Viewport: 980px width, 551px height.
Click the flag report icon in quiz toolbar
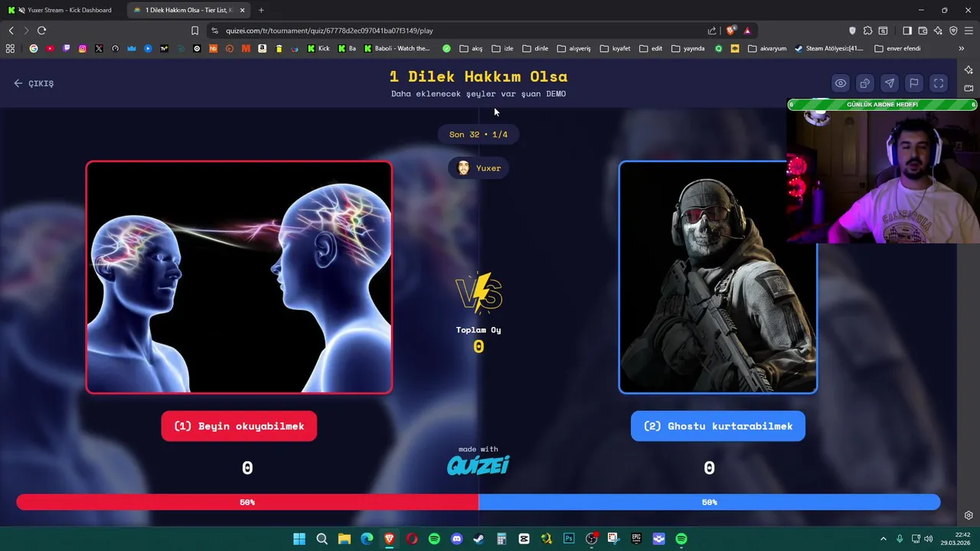pos(914,83)
